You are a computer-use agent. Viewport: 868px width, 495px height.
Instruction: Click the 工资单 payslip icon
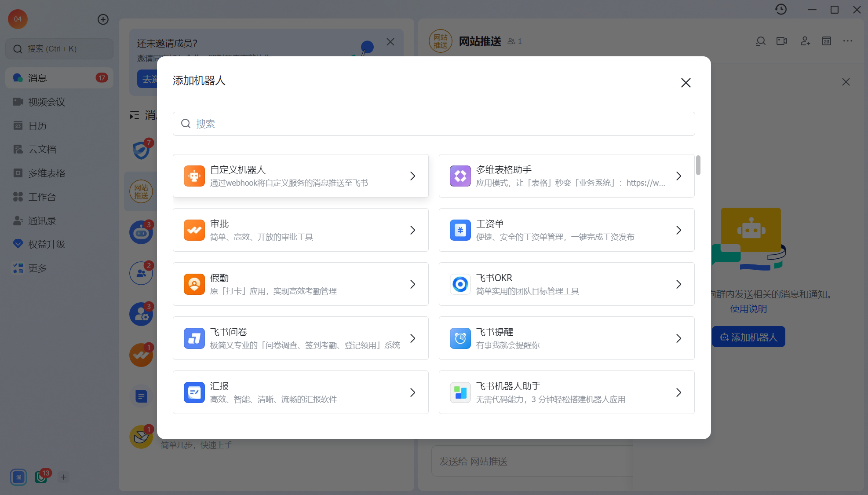460,230
